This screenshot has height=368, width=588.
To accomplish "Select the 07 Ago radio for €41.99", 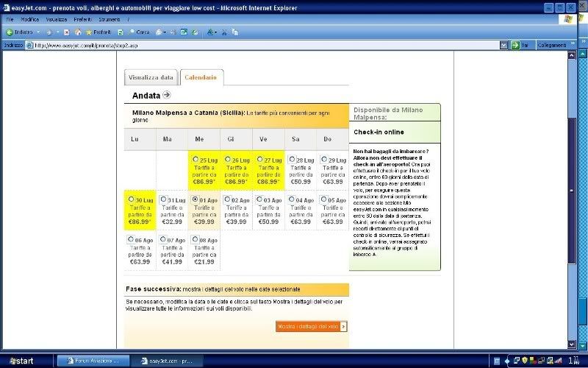I will pyautogui.click(x=162, y=238).
